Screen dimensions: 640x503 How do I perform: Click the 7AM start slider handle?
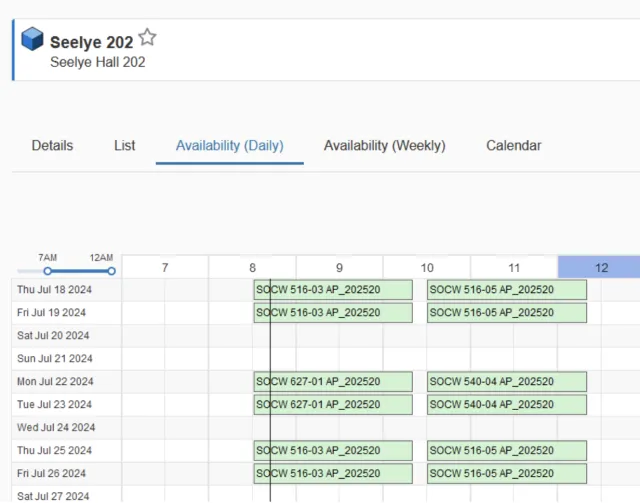pos(48,271)
